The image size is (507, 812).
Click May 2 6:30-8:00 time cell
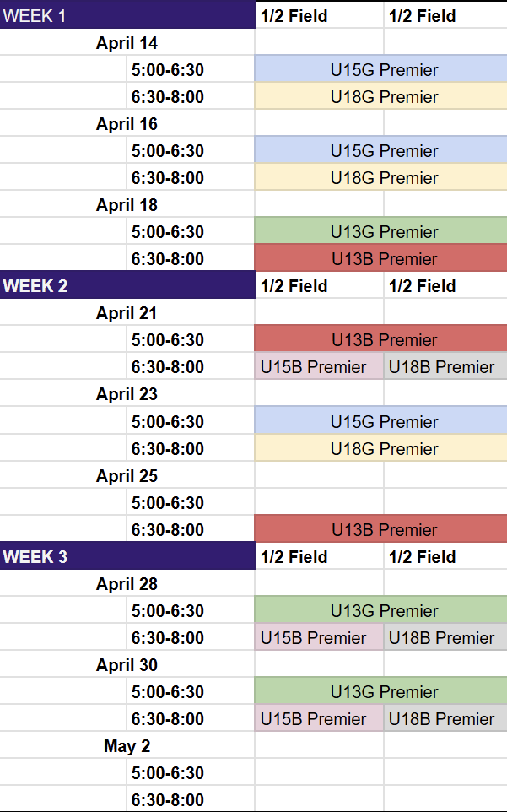(x=167, y=800)
